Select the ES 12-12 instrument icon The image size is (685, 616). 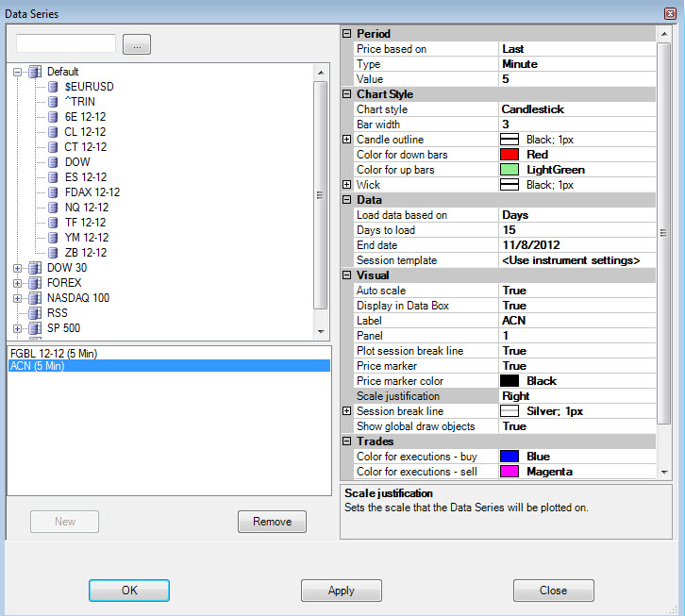(x=53, y=177)
